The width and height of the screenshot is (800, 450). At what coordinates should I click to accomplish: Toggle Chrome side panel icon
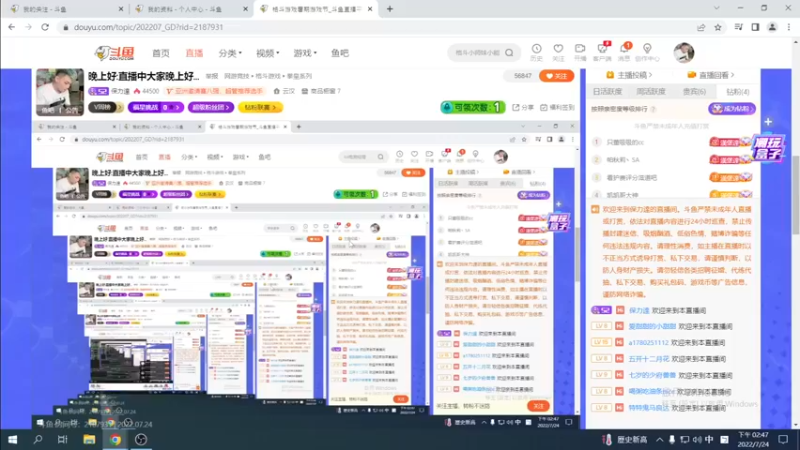click(x=755, y=27)
